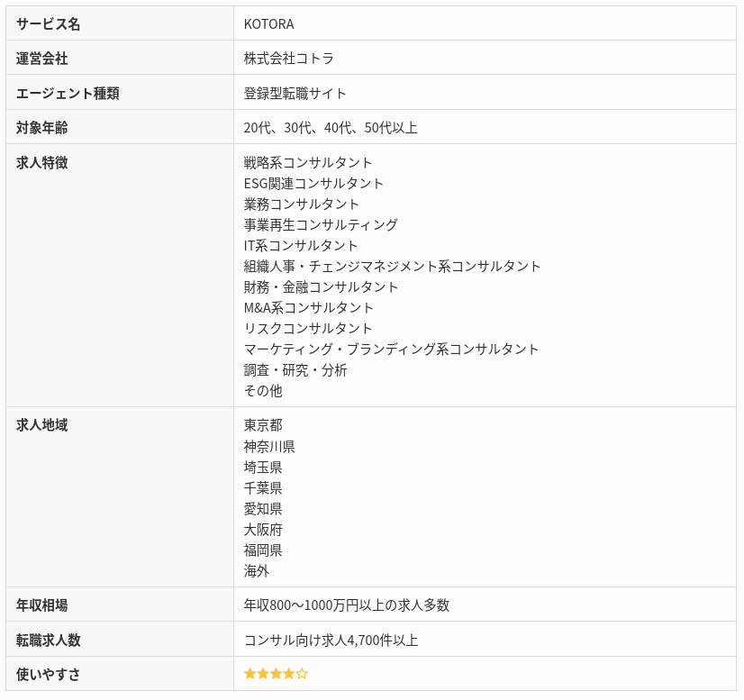Click the 事業再生コンサルティング entry
Image resolution: width=744 pixels, height=700 pixels.
321,225
